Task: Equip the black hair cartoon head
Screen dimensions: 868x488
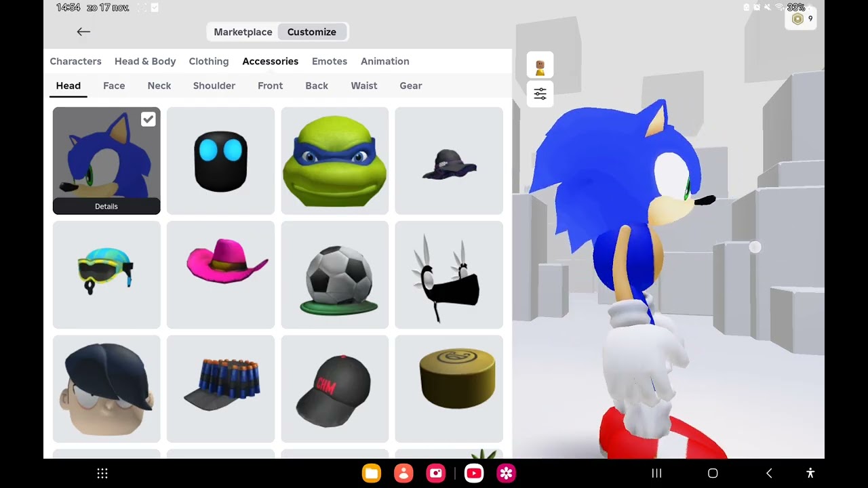Action: 106,389
